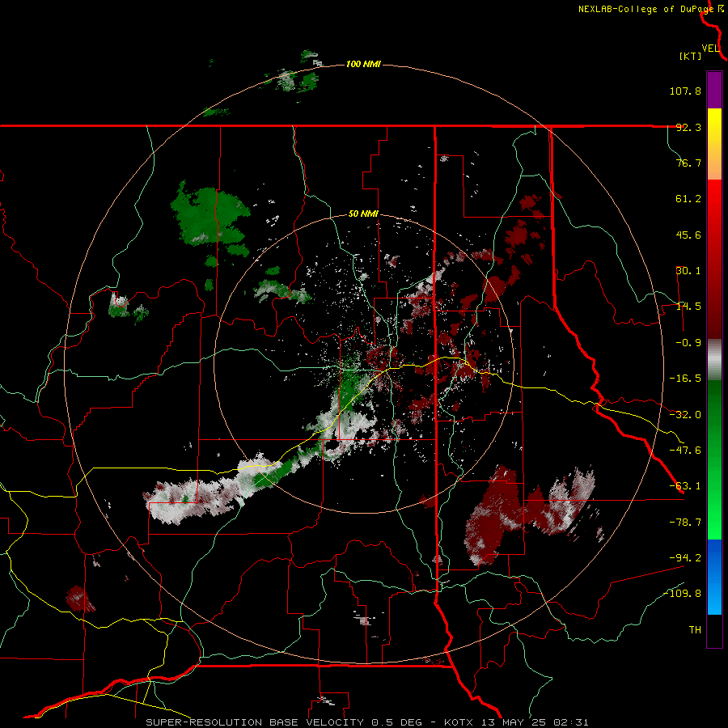Select the 61.2 scale value

point(688,199)
